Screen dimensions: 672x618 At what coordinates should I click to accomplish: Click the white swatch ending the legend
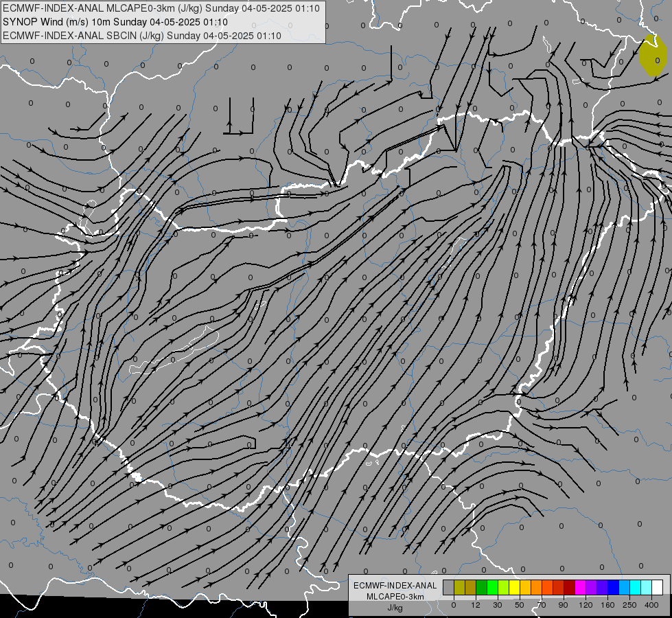[658, 587]
